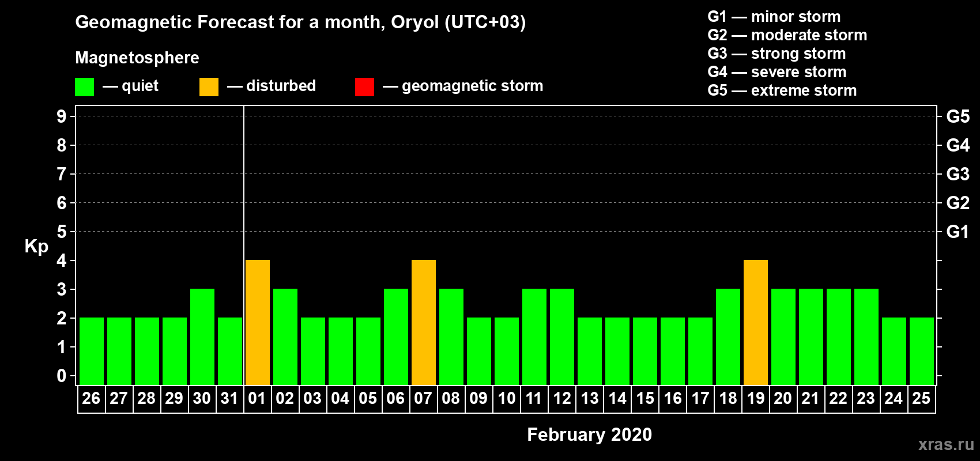
Task: Click the green bar for January 30
Action: click(202, 337)
